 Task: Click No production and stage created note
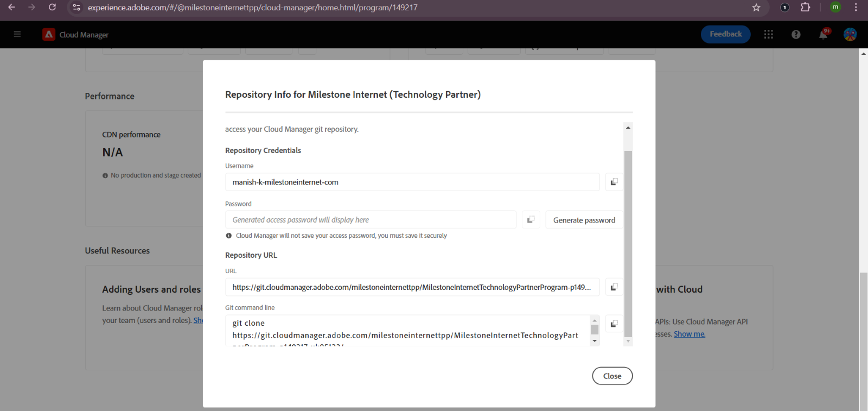click(x=151, y=175)
